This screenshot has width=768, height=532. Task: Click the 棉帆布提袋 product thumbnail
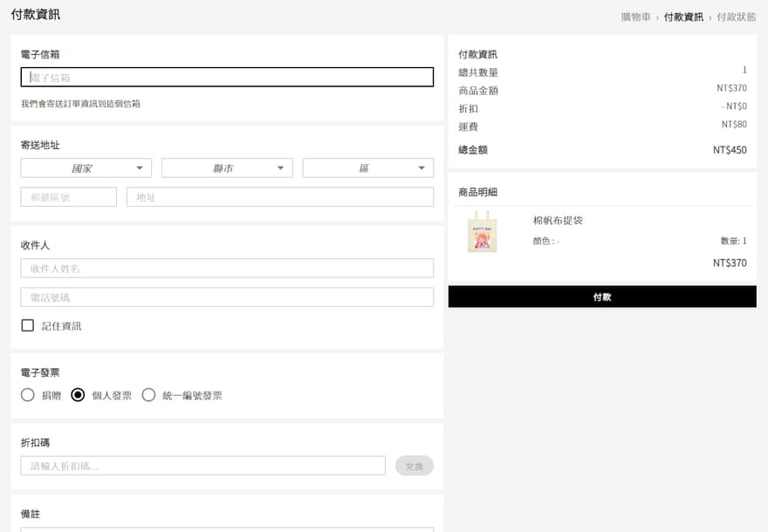tap(482, 232)
